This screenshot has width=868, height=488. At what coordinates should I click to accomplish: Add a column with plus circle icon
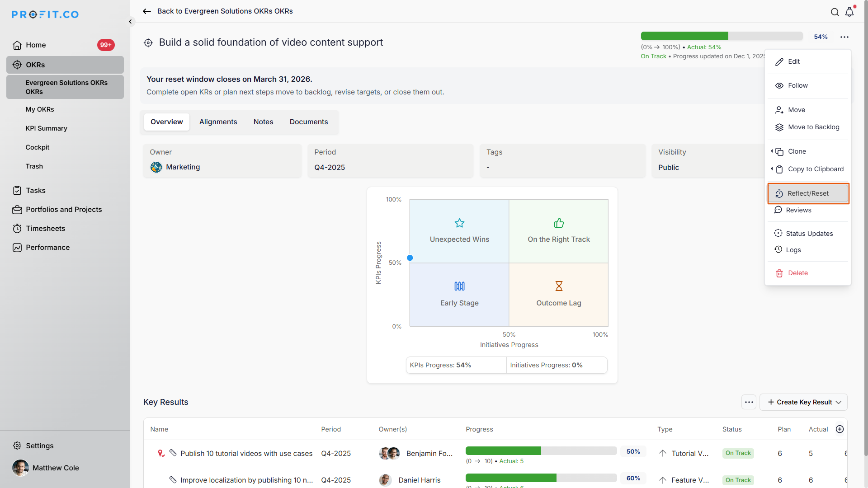point(840,429)
